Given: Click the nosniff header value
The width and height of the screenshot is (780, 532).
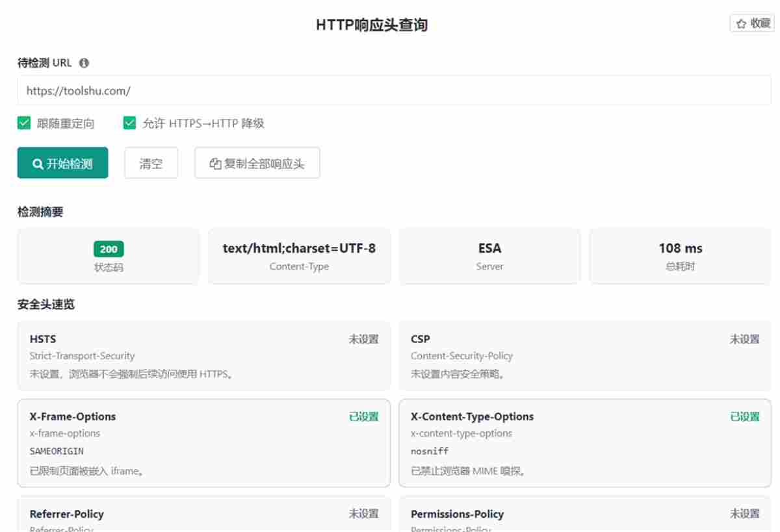Looking at the screenshot, I should (x=430, y=451).
